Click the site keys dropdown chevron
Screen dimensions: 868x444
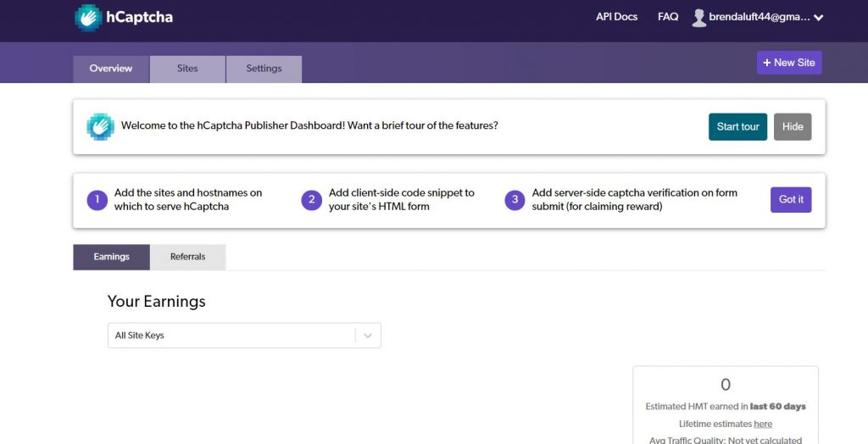point(368,336)
